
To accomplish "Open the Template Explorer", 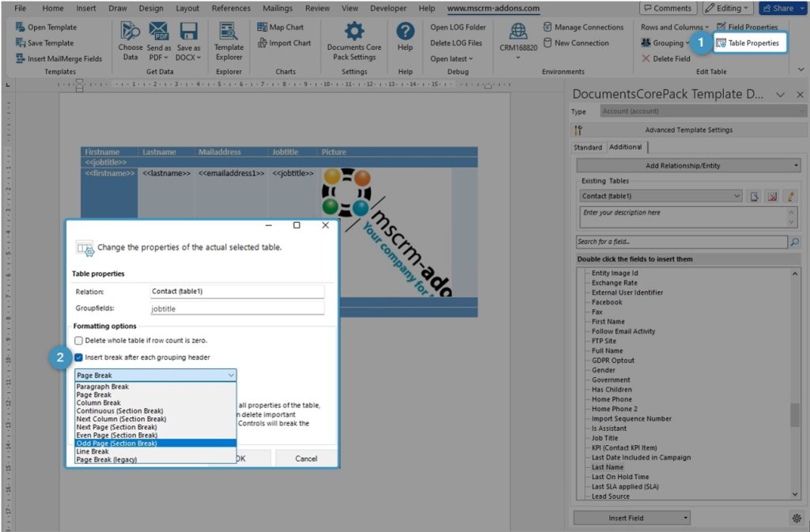I will [x=229, y=41].
